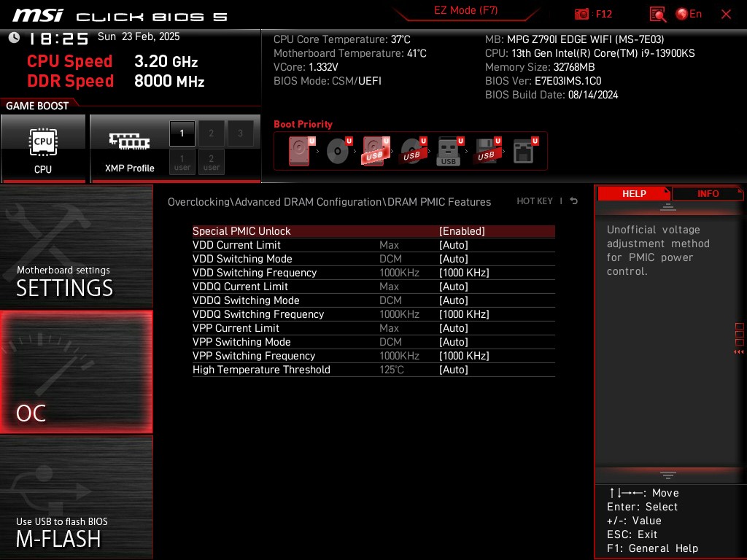Select XMP user profile 1
This screenshot has width=747, height=560.
coord(182,162)
